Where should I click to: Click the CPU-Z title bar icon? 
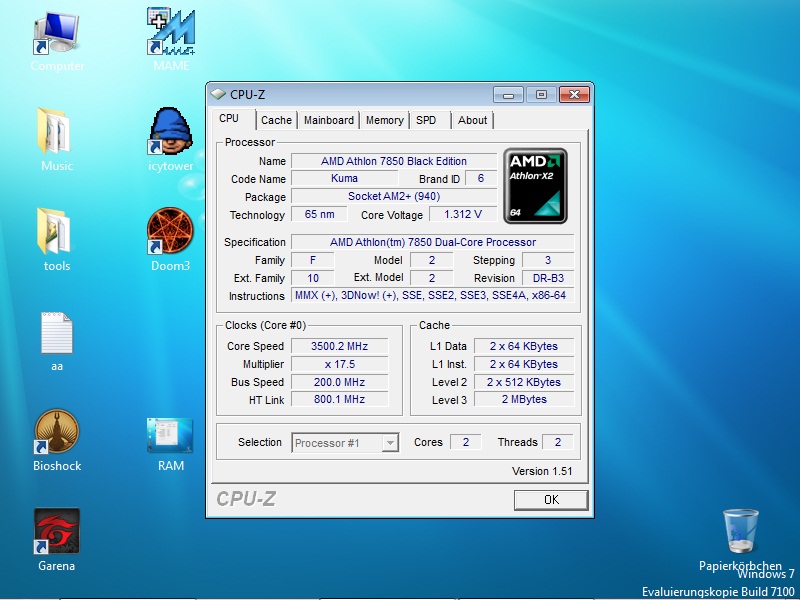[x=218, y=94]
